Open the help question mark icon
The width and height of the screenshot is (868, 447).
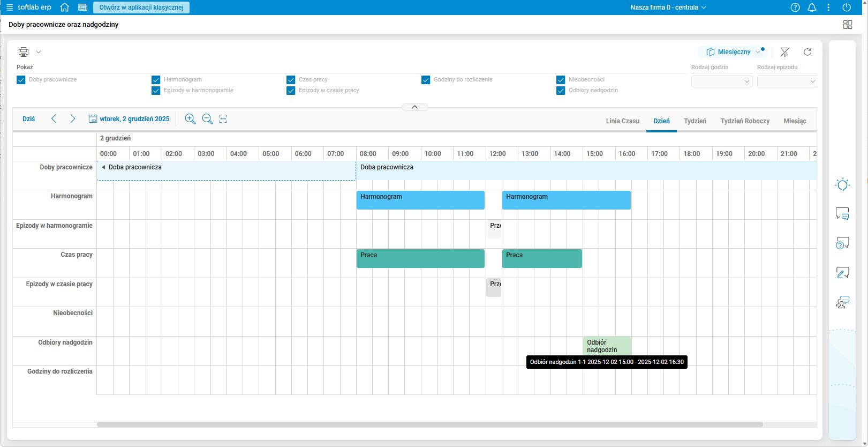pyautogui.click(x=795, y=8)
